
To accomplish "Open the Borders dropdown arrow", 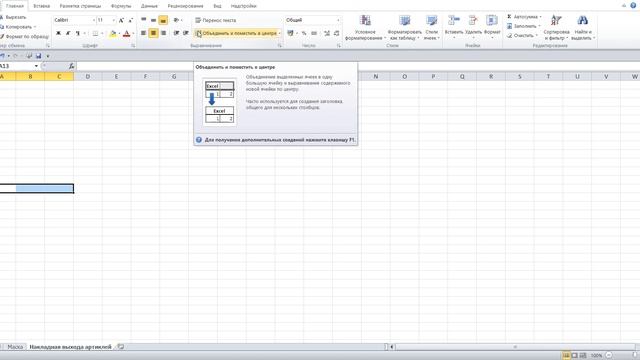I will point(102,33).
